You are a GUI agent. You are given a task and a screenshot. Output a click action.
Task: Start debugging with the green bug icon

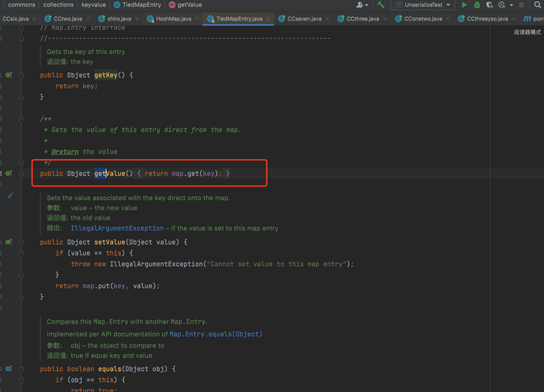[477, 5]
